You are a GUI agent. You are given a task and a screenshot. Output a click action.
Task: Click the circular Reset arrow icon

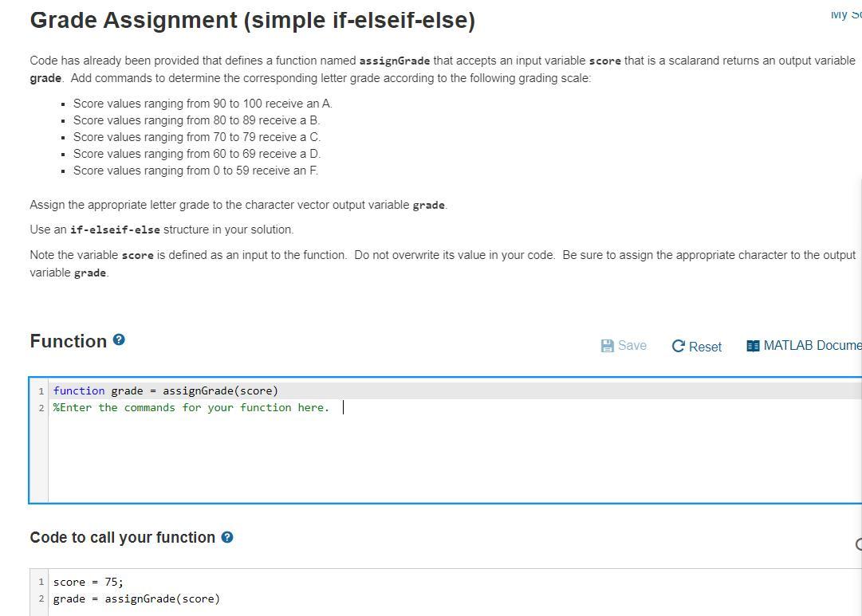[x=678, y=346]
